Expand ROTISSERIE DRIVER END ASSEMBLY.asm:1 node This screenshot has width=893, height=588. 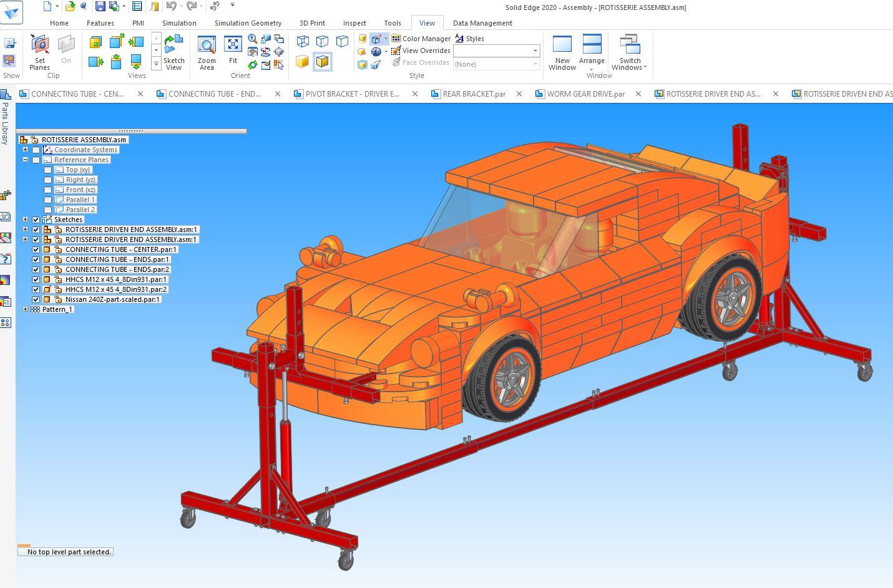[26, 239]
